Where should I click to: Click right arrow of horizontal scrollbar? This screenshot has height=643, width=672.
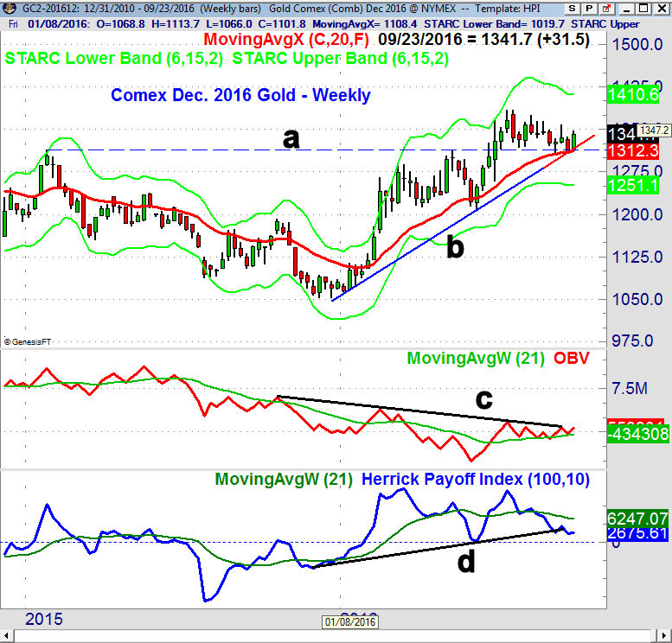[x=664, y=635]
